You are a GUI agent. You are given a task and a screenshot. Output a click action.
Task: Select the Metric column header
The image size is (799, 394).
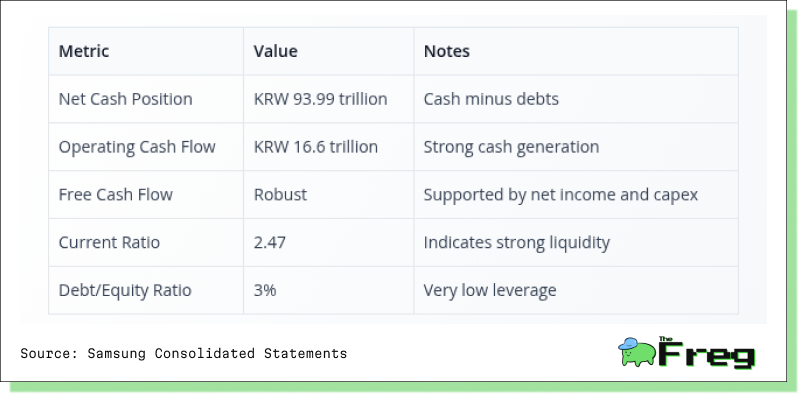coord(84,51)
